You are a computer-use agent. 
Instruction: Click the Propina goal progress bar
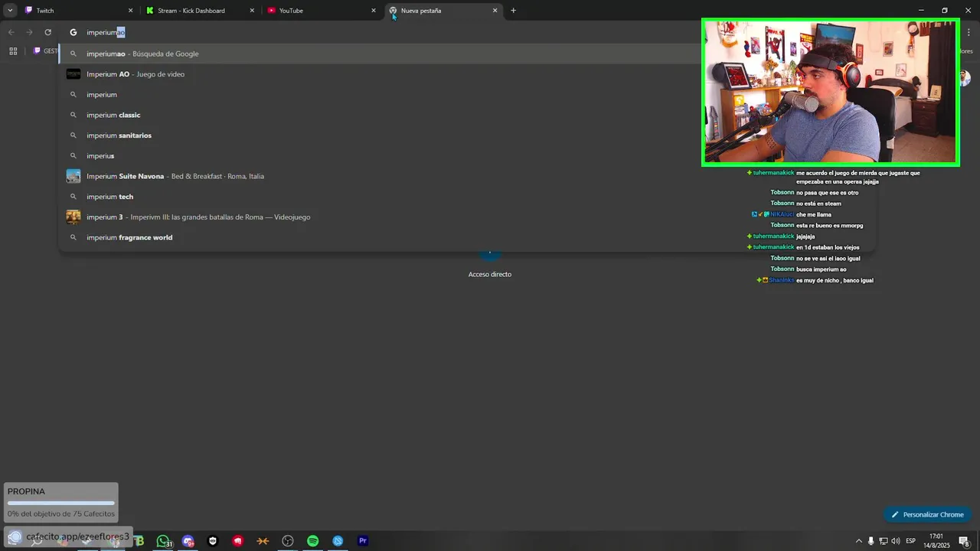pos(60,503)
